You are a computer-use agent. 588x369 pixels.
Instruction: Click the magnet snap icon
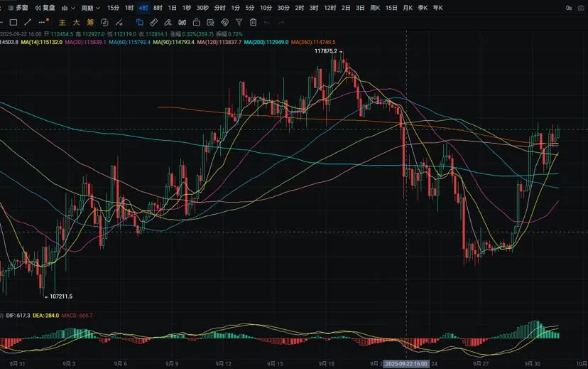click(x=224, y=22)
